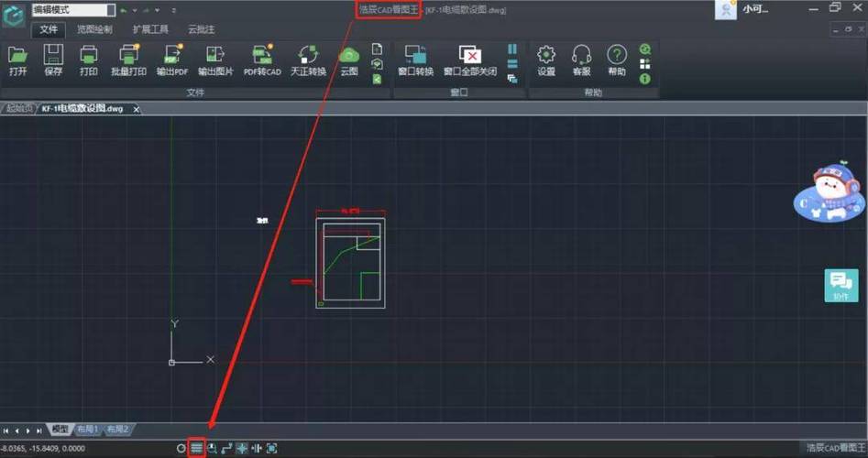The image size is (868, 458).
Task: Click the 打开 (Open) file icon
Action: 17,60
